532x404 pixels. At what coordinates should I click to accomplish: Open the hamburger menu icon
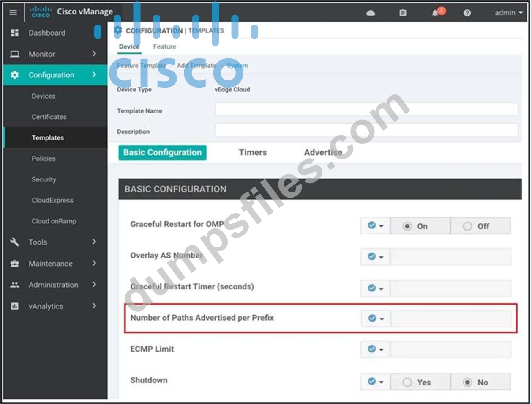pos(13,12)
